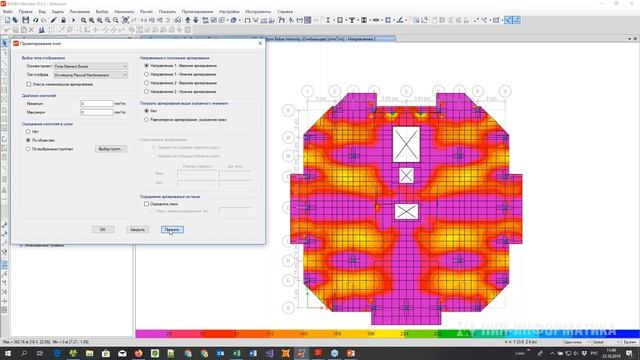Select 'Направление 1 - Верхнее армирование' radio
640x360 pixels.
[147, 65]
